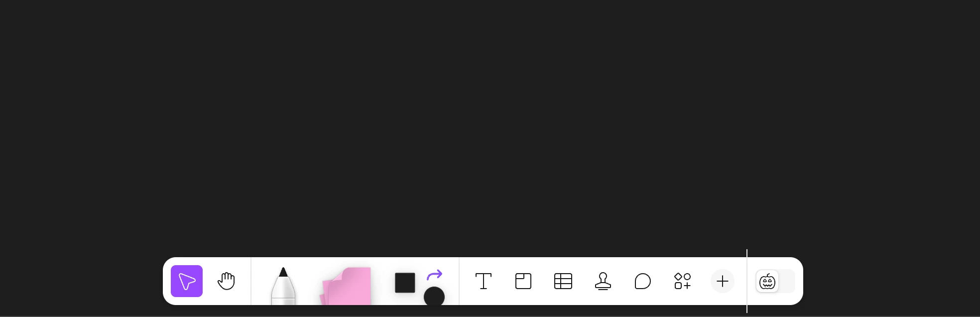
Task: Add a pink sticky note
Action: coord(346,286)
